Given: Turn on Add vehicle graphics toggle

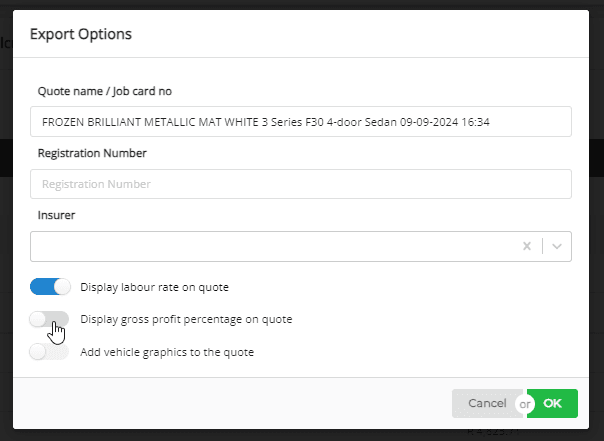Looking at the screenshot, I should 50,352.
